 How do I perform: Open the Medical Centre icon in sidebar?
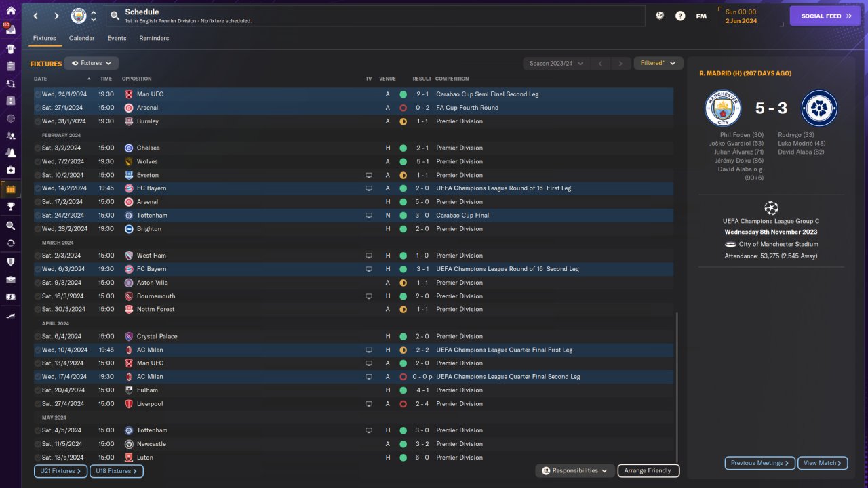point(10,170)
